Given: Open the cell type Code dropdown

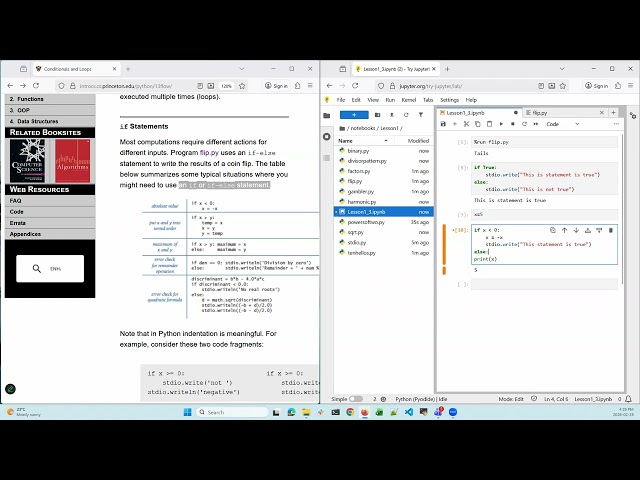Looking at the screenshot, I should [562, 124].
